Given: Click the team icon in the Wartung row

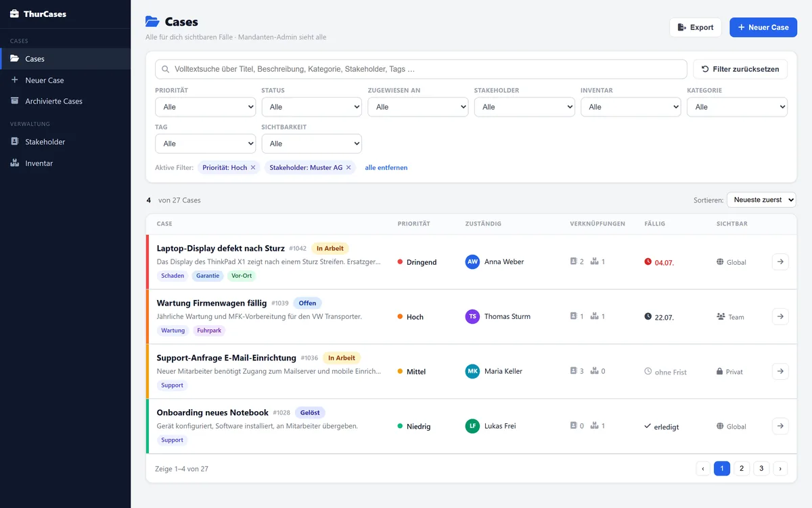Looking at the screenshot, I should (721, 316).
